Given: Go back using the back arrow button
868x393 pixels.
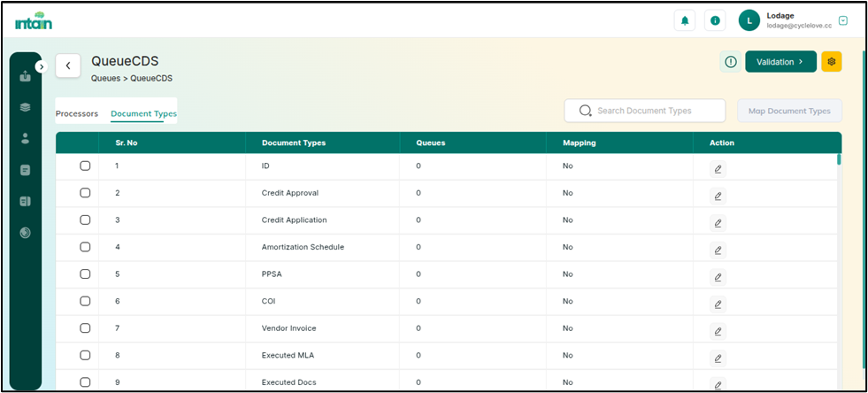Looking at the screenshot, I should (x=68, y=65).
